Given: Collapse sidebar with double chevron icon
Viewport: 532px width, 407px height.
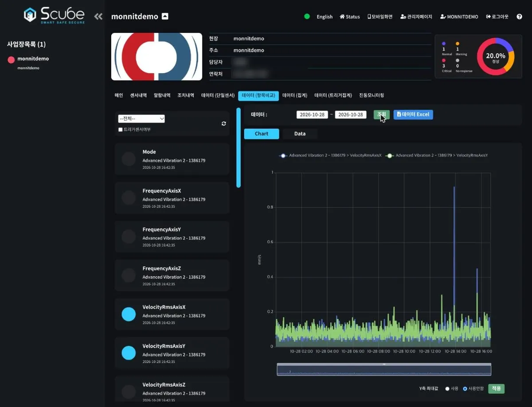Looking at the screenshot, I should click(98, 16).
